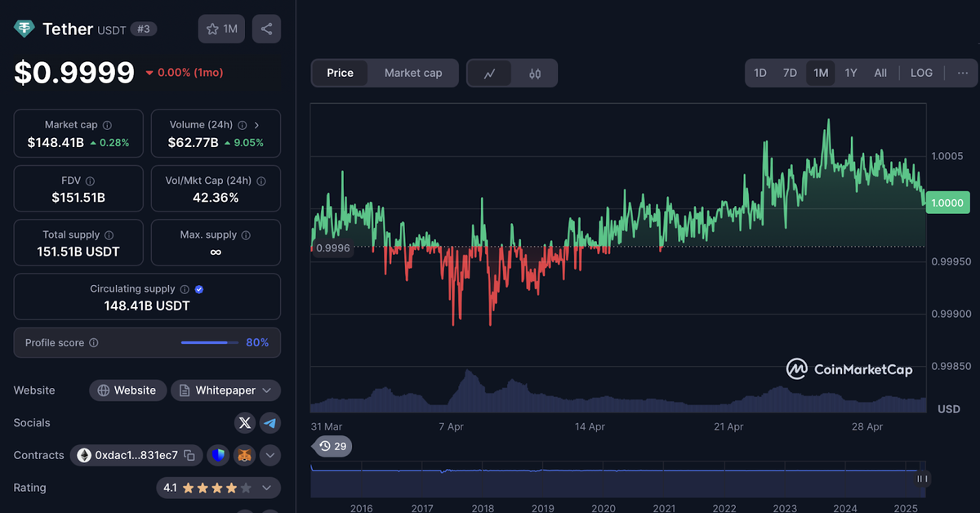Image resolution: width=980 pixels, height=513 pixels.
Task: Select the Price tab above the chart
Action: pyautogui.click(x=339, y=73)
